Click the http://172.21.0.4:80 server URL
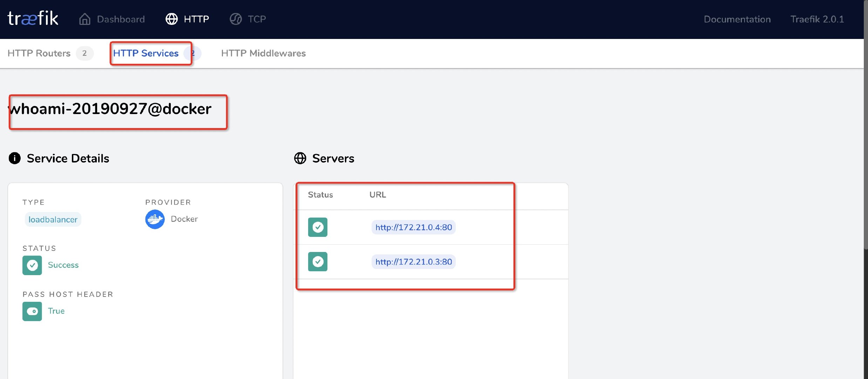868x379 pixels. [x=413, y=227]
